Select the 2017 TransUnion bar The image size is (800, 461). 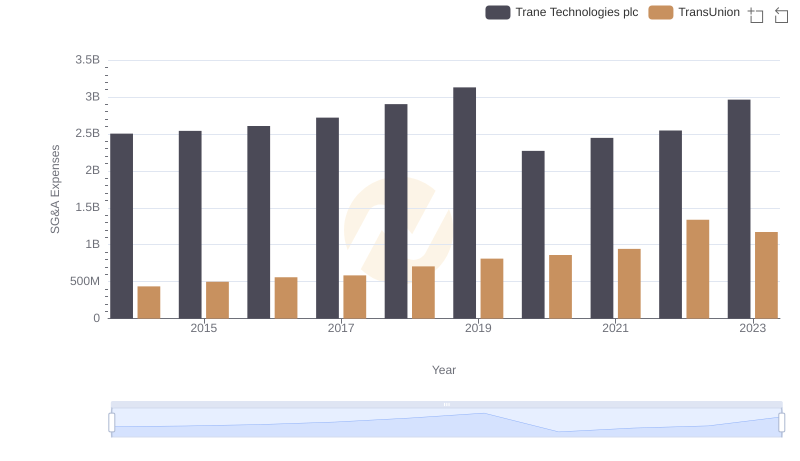click(355, 297)
